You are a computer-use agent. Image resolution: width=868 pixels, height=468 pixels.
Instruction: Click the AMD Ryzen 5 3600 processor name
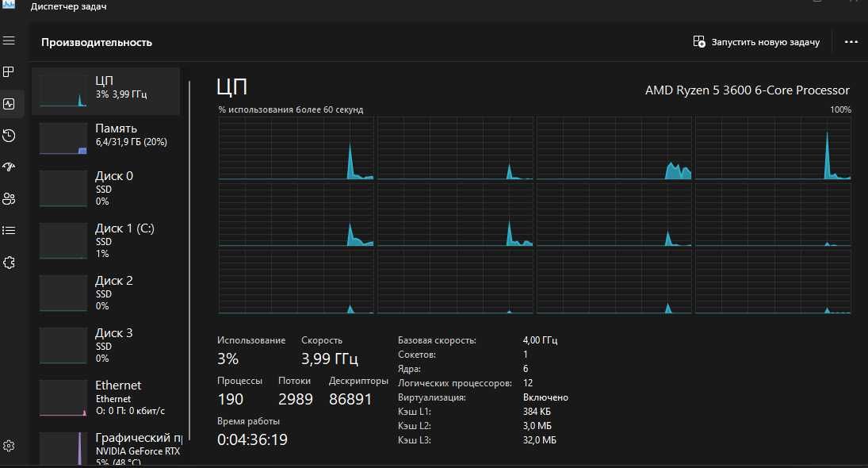tap(747, 90)
